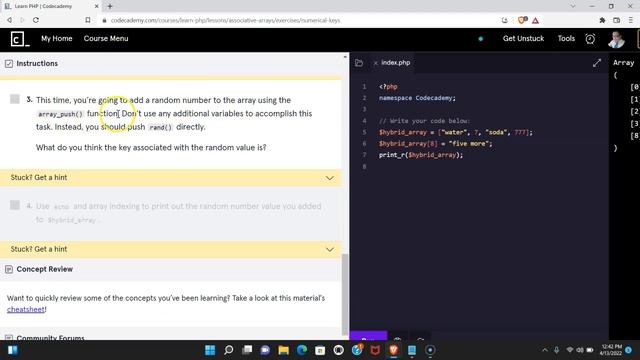Open a new browser tab

pyautogui.click(x=110, y=6)
